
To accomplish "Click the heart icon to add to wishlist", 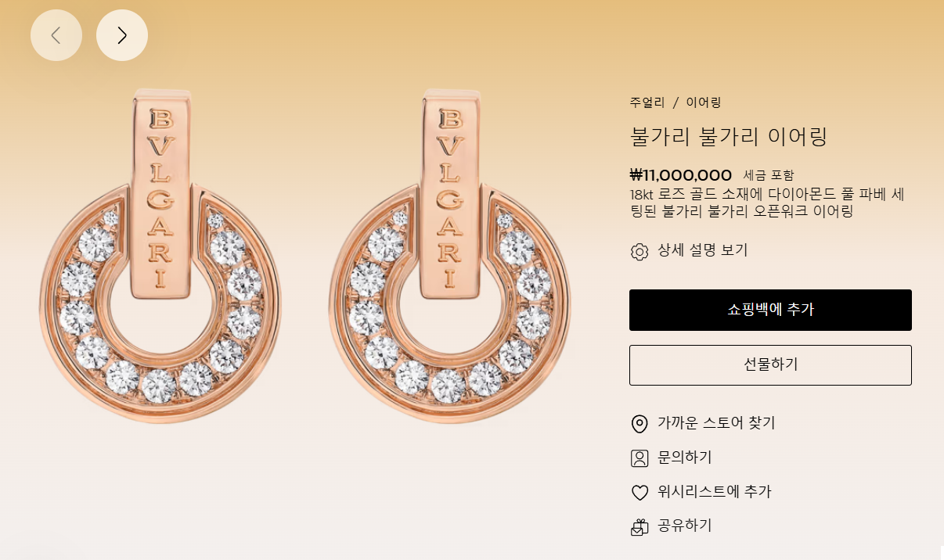I will tap(640, 493).
